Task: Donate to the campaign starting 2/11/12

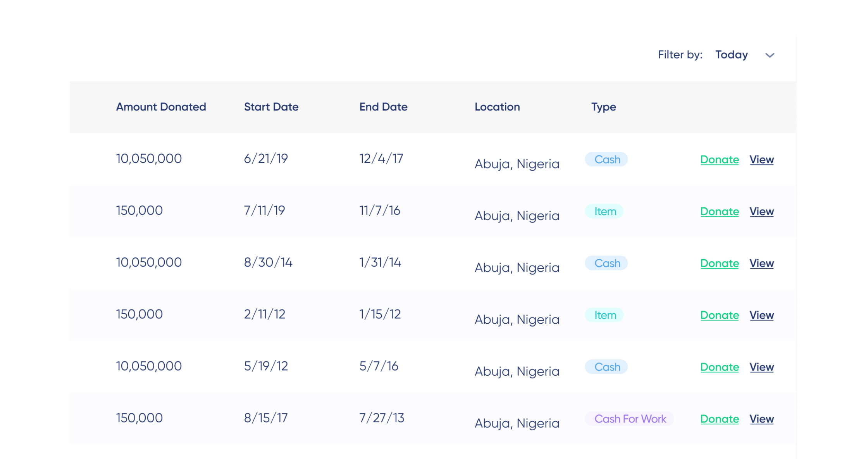Action: pyautogui.click(x=719, y=316)
